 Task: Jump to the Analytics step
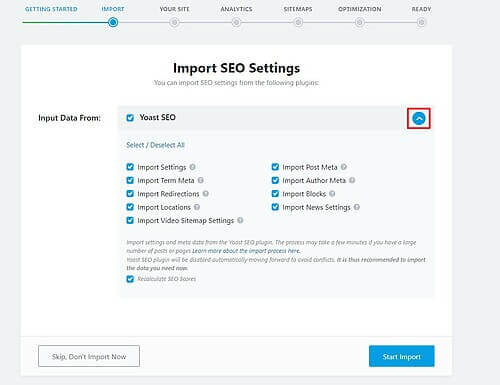pyautogui.click(x=236, y=22)
